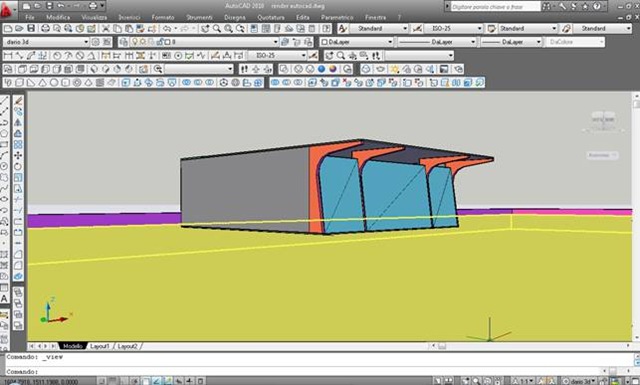Toggle the layer lock padlock icon
This screenshot has height=385, width=640.
(161, 42)
